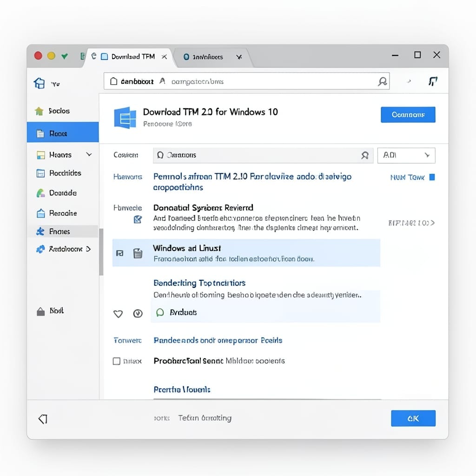Image resolution: width=476 pixels, height=476 pixels.
Task: Click the Donaatial Syrebent Revierd heading
Action: click(x=203, y=208)
